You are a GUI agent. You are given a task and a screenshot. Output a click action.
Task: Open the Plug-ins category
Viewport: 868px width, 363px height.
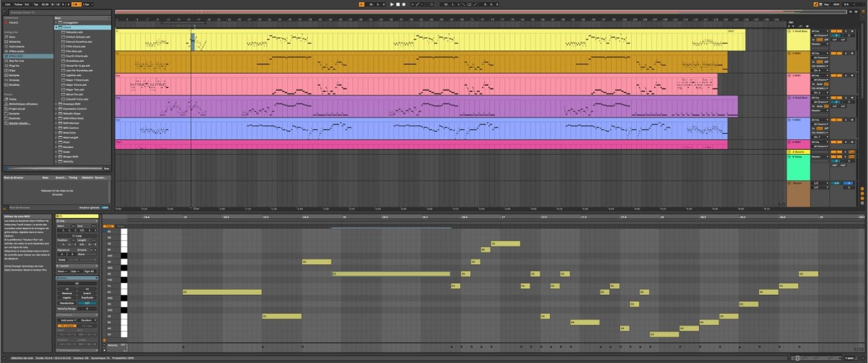(x=14, y=65)
